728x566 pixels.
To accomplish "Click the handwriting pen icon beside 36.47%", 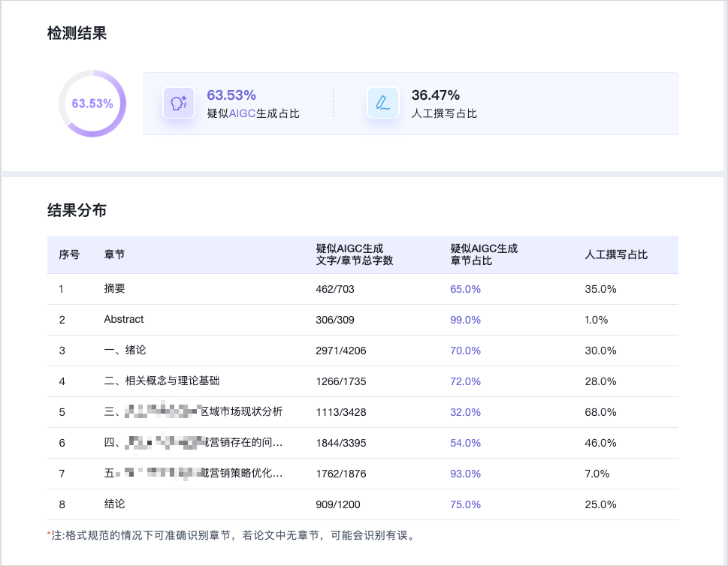I will click(x=383, y=103).
